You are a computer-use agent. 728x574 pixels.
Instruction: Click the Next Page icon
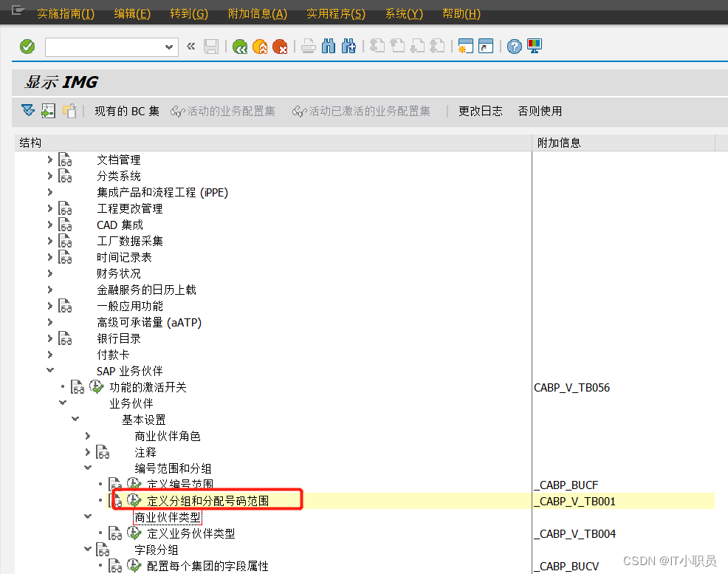click(x=417, y=47)
